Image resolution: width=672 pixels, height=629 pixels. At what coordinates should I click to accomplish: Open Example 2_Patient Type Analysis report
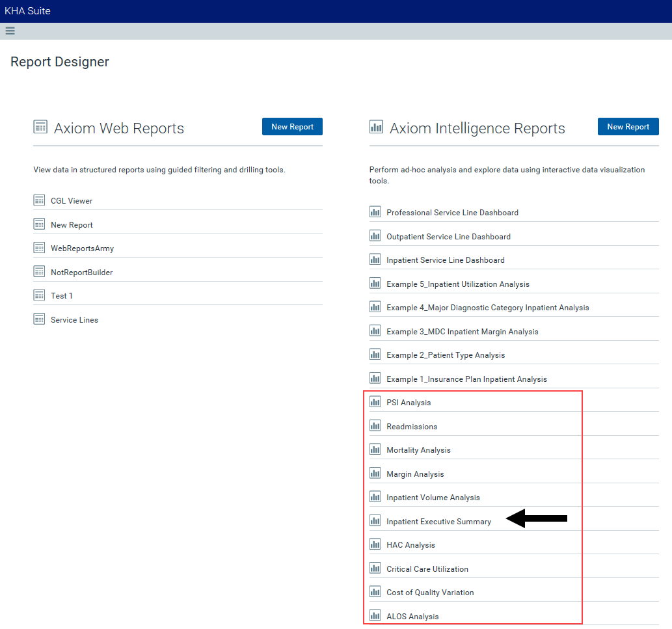click(446, 355)
